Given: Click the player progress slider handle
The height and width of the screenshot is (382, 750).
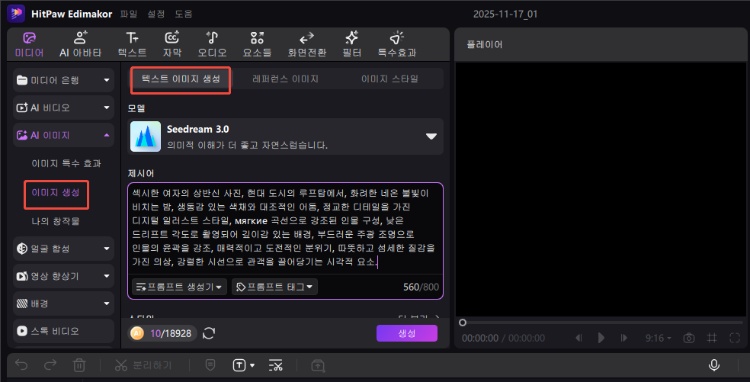Looking at the screenshot, I should click(463, 322).
